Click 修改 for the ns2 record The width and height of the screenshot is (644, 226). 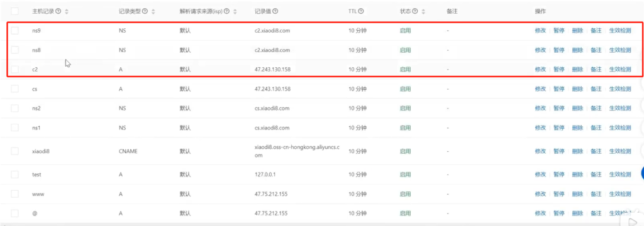click(x=540, y=108)
